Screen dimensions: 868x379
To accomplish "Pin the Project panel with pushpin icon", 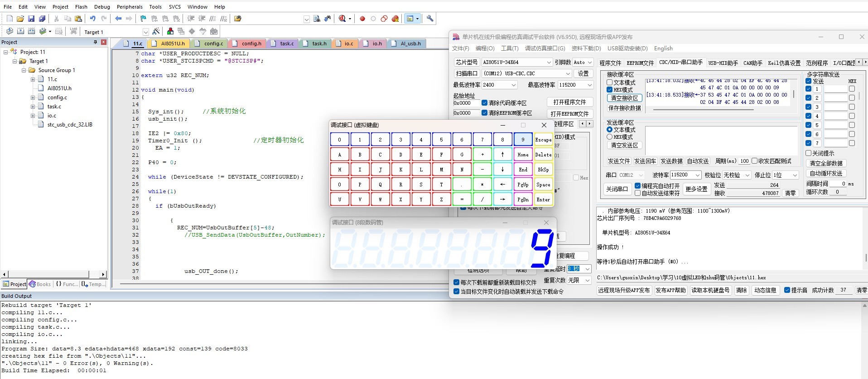I will 95,42.
